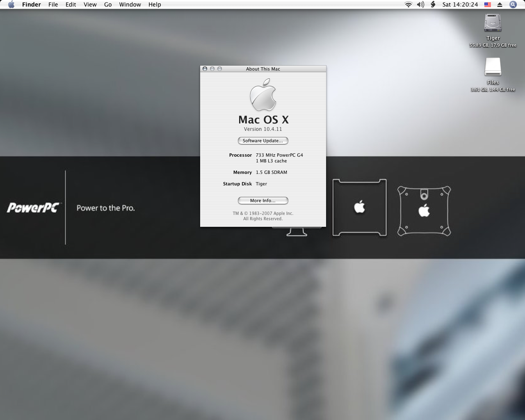525x420 pixels.
Task: Select the Files volume icon
Action: (x=493, y=67)
